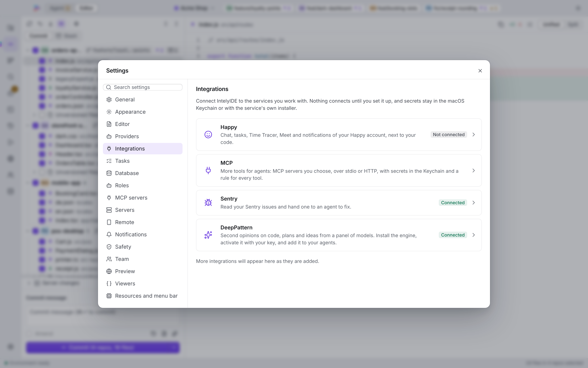Go to Providers settings

pos(143,136)
